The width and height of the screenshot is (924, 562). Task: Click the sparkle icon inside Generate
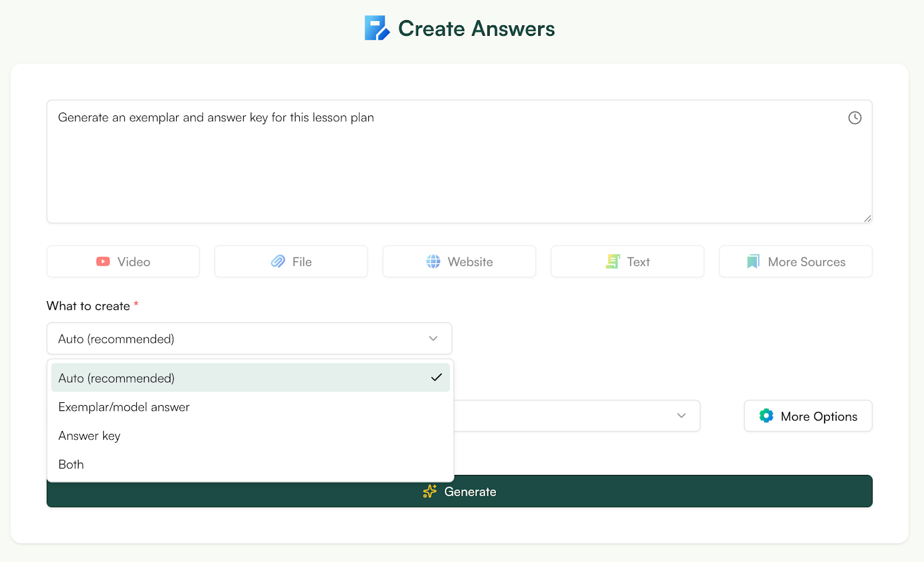pos(429,491)
